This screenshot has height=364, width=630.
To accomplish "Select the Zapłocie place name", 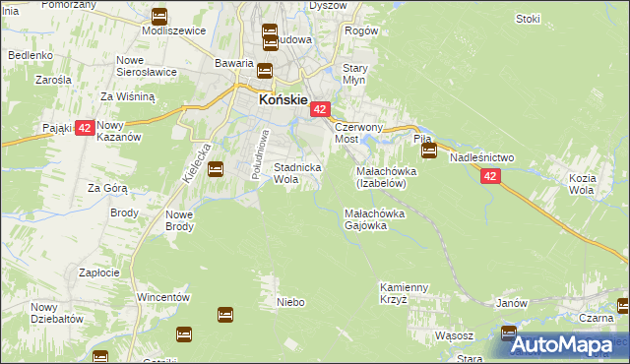I will pos(99,273).
